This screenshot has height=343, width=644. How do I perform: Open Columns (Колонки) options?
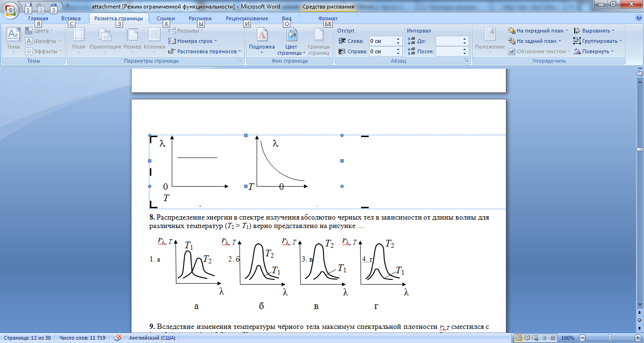click(154, 41)
